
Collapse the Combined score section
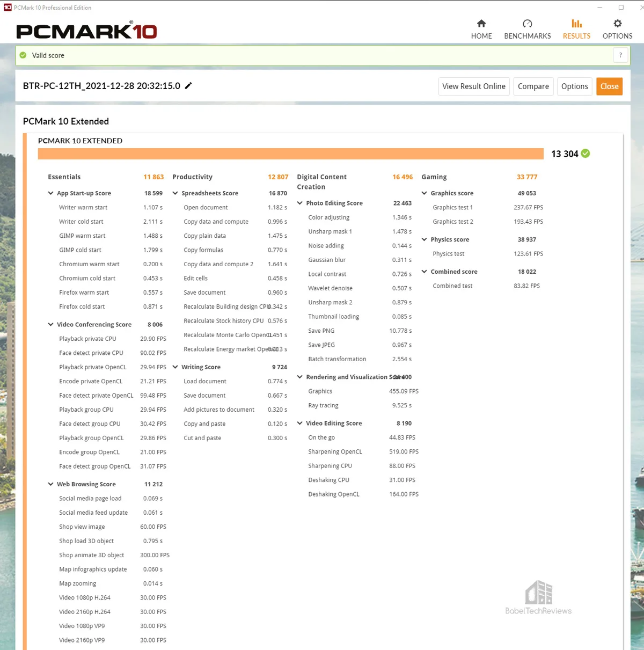pyautogui.click(x=425, y=272)
